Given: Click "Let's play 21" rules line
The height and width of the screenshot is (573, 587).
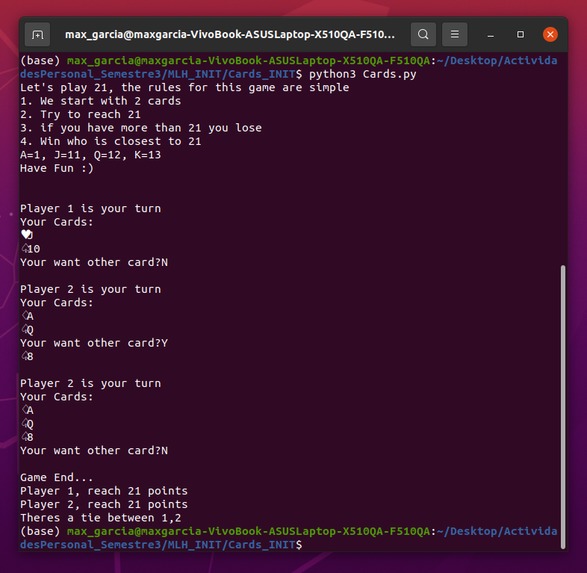Looking at the screenshot, I should 185,88.
